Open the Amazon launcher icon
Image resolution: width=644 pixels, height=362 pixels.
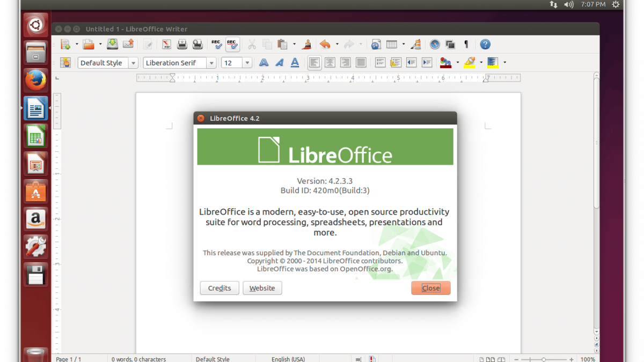click(x=36, y=219)
